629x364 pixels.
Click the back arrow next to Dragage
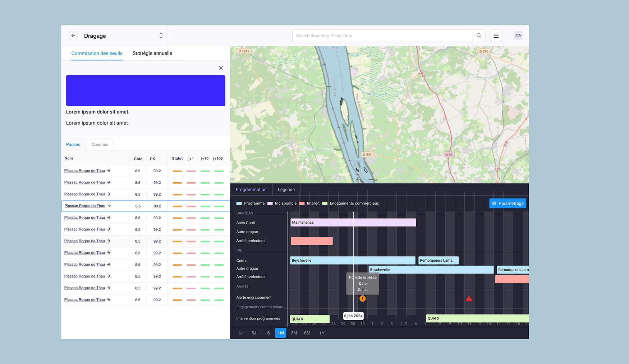pos(73,36)
